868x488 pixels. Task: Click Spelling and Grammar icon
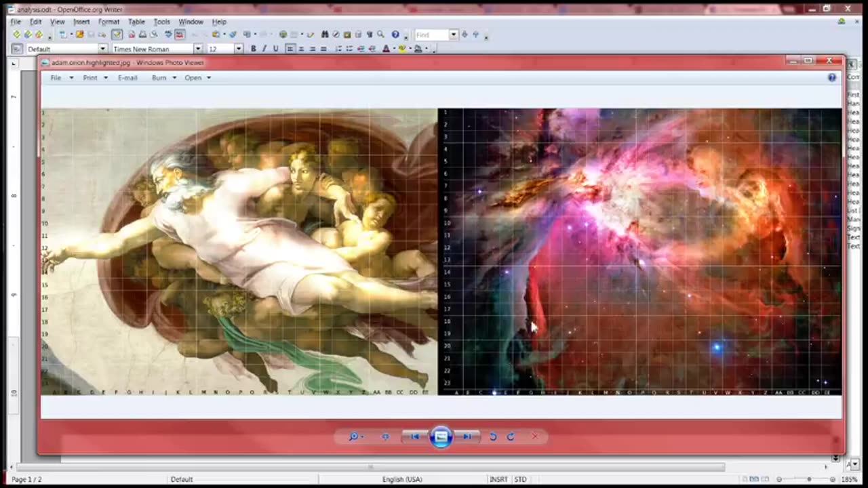(168, 35)
